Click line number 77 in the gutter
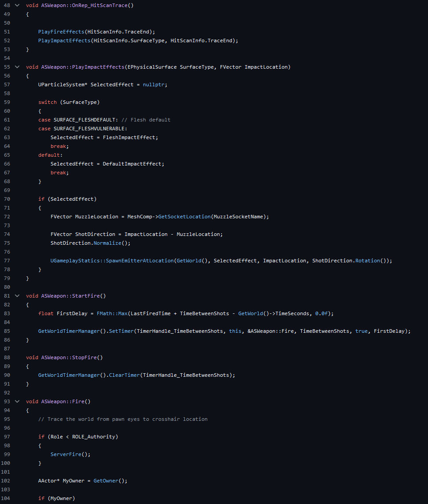This screenshot has width=428, height=504. point(7,261)
